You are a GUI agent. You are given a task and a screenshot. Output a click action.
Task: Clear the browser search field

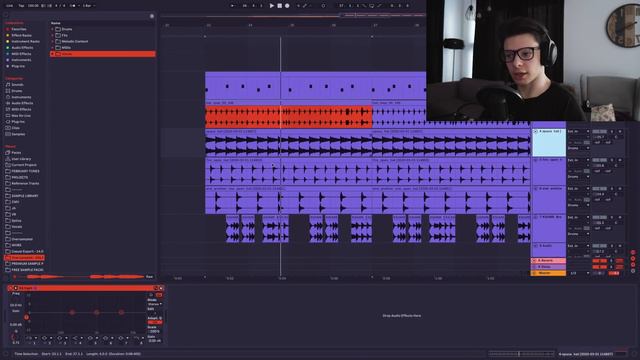tap(152, 16)
